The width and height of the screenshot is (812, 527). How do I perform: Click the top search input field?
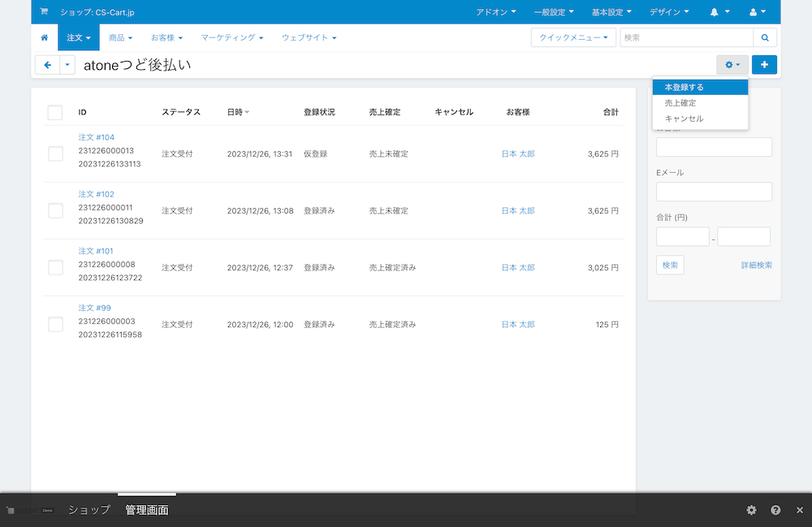(x=687, y=37)
